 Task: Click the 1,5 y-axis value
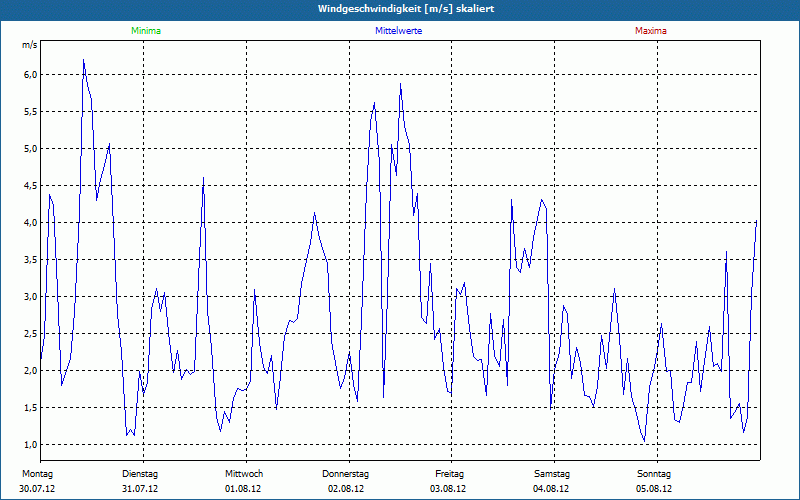[30, 408]
